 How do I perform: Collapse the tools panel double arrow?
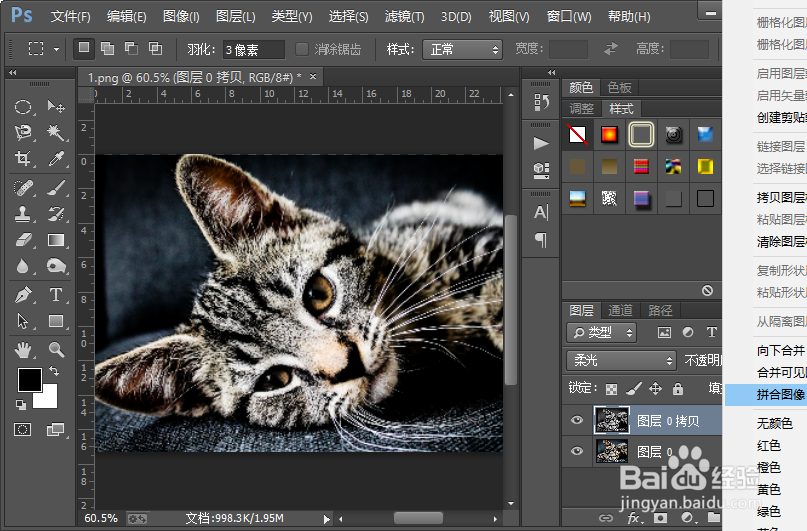coord(12,73)
